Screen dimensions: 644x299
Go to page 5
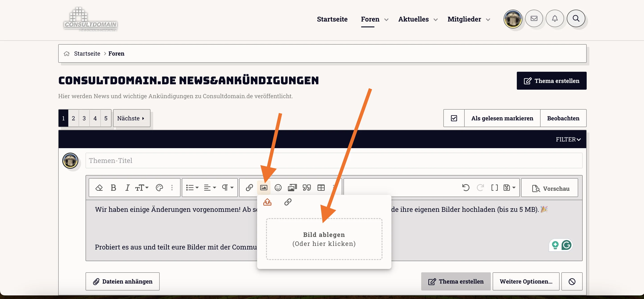coord(106,118)
